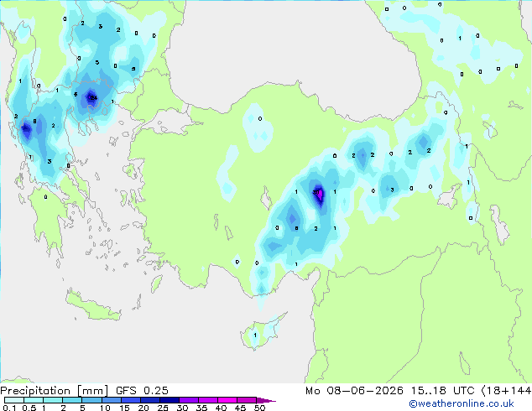Click the '40' legend scale label
The image size is (532, 411).
pos(221,408)
